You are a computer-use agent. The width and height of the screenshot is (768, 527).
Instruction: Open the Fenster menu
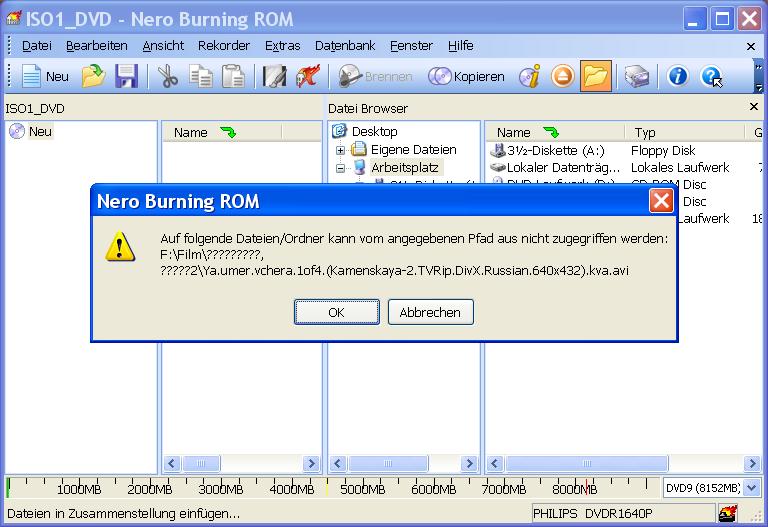[411, 46]
